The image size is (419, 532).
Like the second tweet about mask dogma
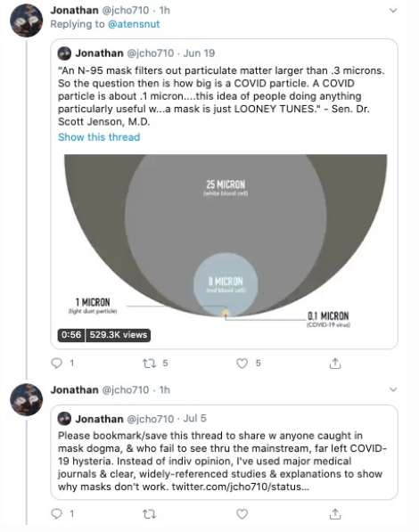(x=242, y=514)
